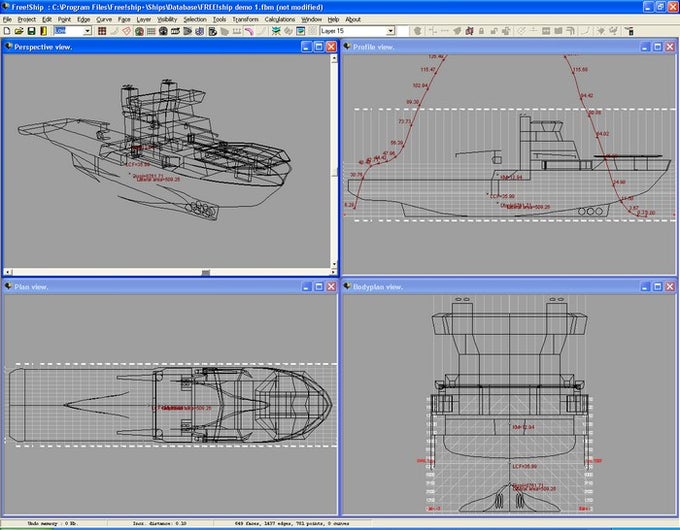Open the Point menu

[64, 20]
